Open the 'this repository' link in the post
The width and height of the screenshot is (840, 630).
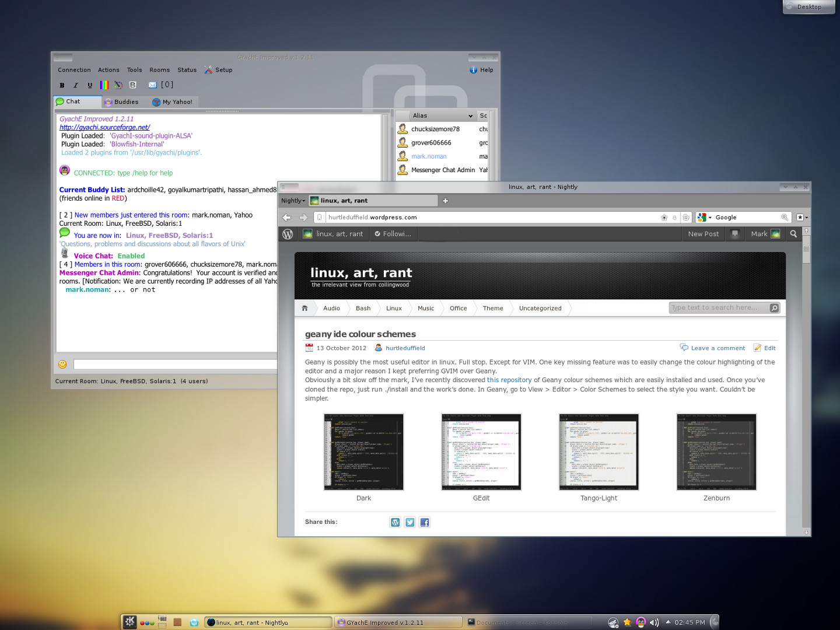pyautogui.click(x=509, y=380)
